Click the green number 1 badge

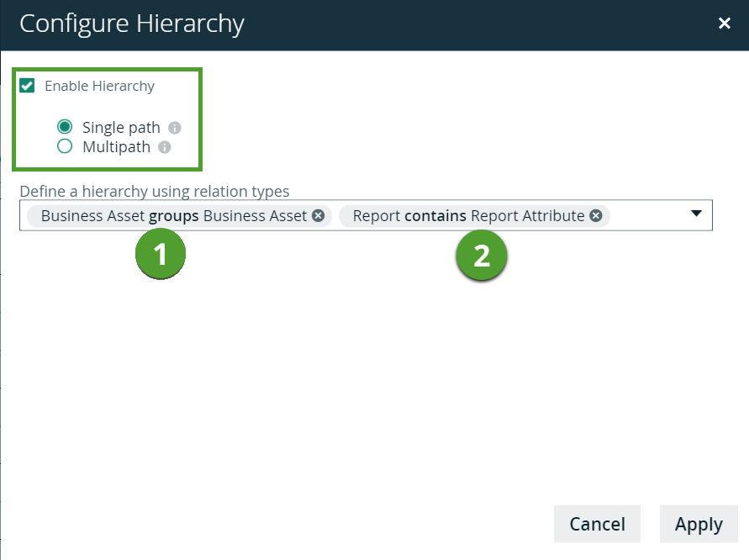(x=161, y=256)
